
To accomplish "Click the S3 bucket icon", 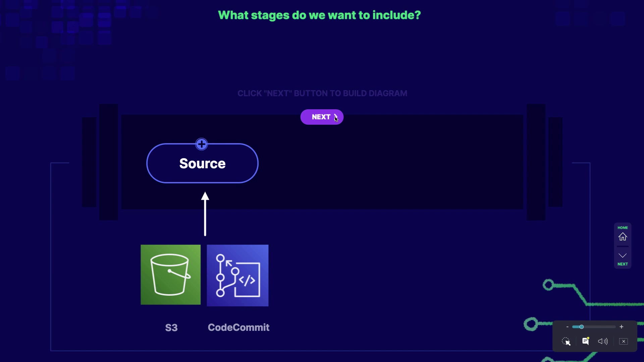I will click(170, 275).
